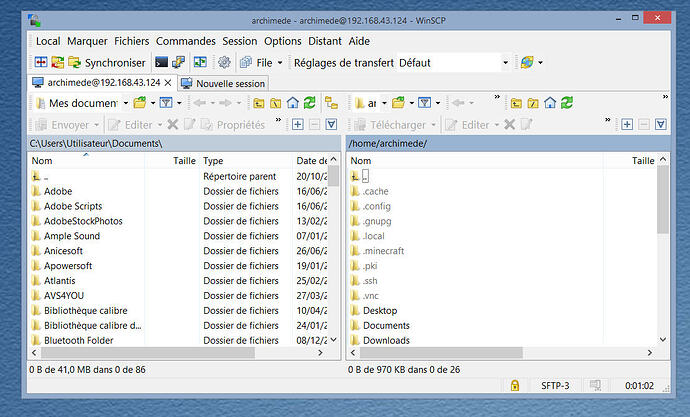Sort local panel by Type column

246,161
